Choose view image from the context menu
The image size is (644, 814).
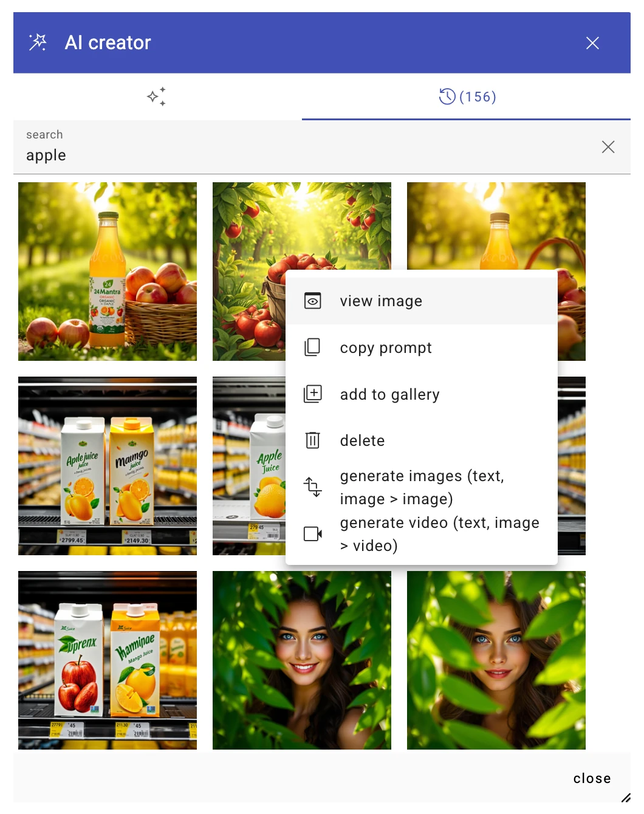[x=381, y=300]
